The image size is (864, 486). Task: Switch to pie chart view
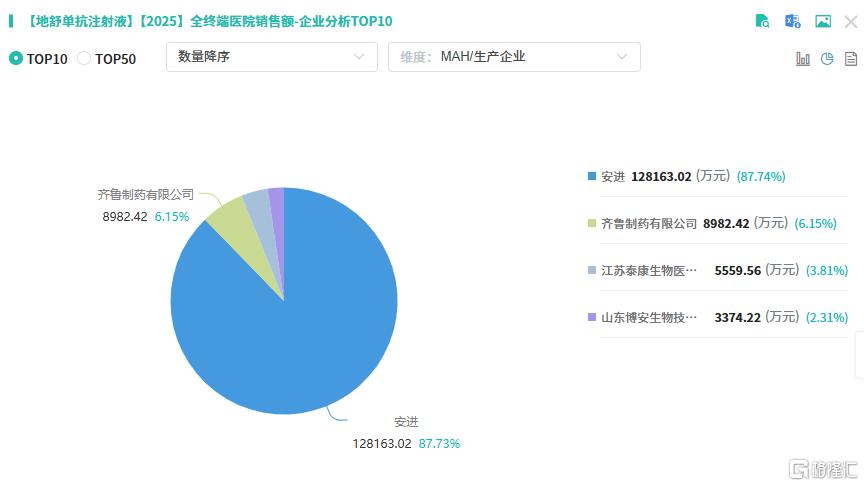827,58
